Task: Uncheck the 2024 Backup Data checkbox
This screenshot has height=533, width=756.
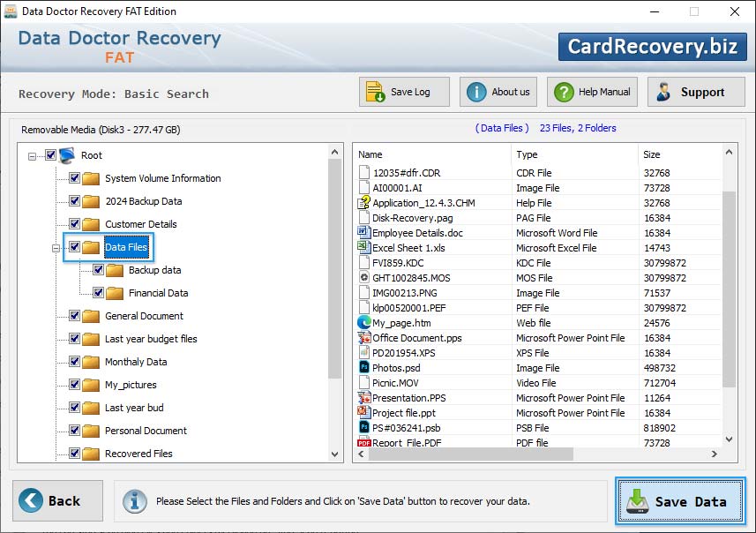Action: pyautogui.click(x=74, y=200)
